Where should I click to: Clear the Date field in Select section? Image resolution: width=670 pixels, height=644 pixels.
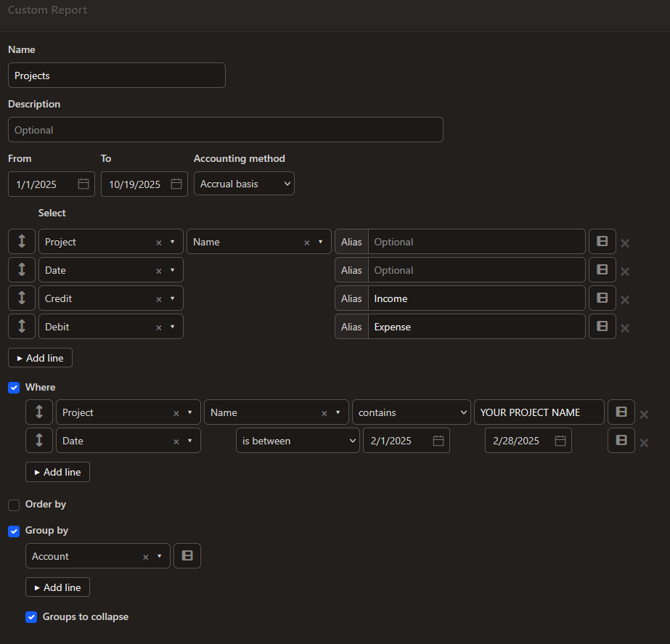[x=158, y=271]
